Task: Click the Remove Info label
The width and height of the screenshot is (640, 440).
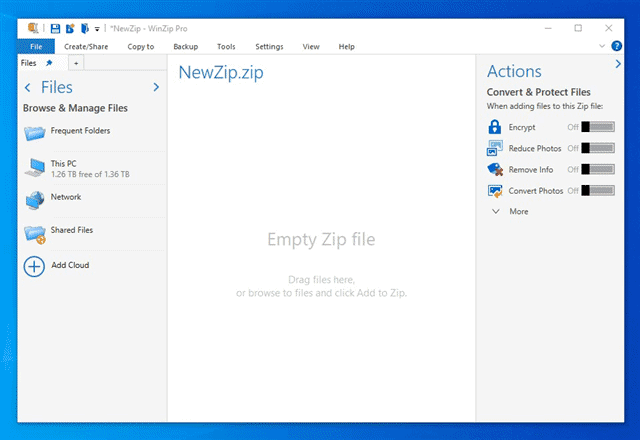Action: click(x=531, y=170)
